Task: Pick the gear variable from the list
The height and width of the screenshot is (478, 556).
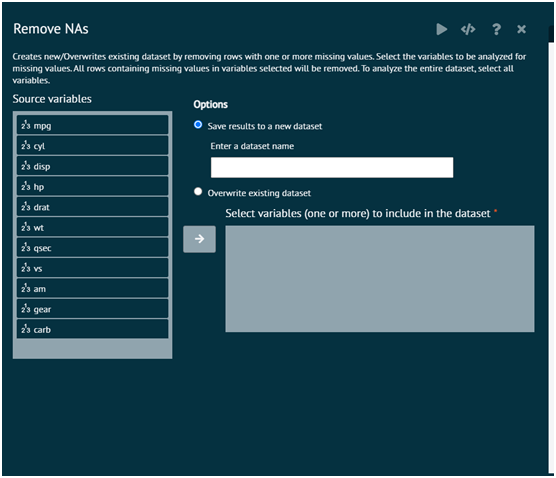Action: coord(93,309)
